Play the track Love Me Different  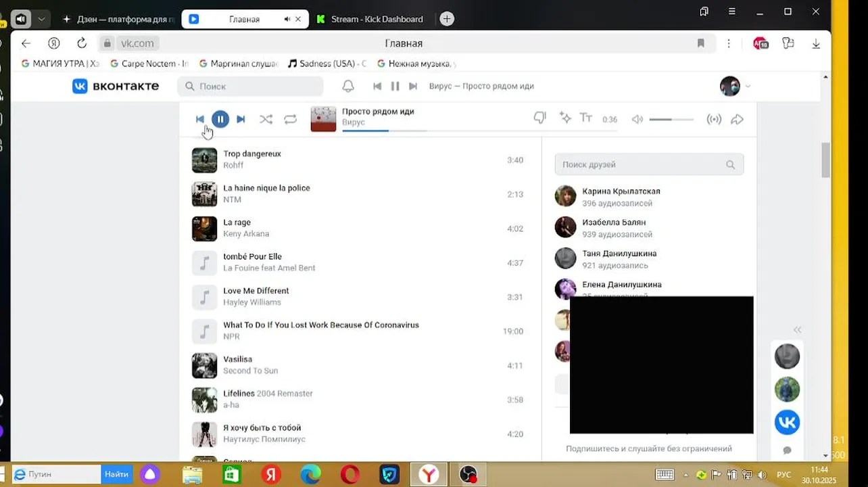(358, 297)
